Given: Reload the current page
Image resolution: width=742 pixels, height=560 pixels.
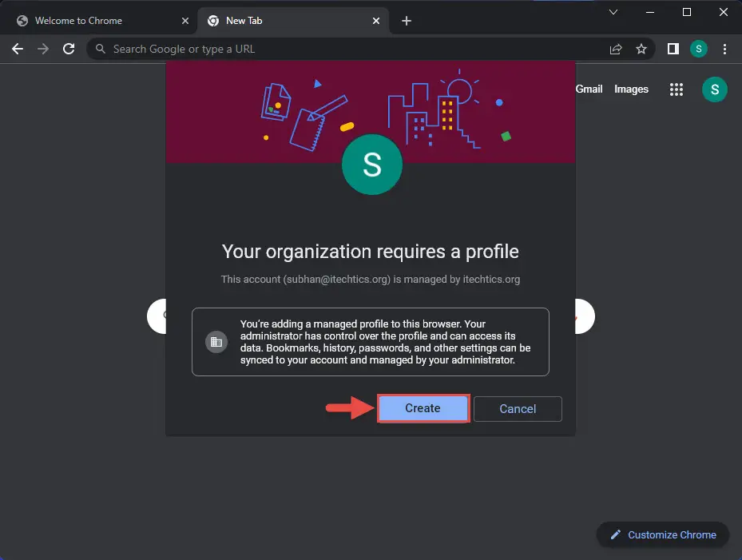Looking at the screenshot, I should pos(69,49).
